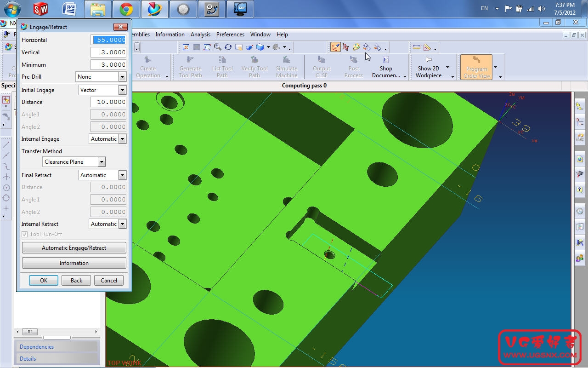Click the Vertical value field

(x=108, y=52)
